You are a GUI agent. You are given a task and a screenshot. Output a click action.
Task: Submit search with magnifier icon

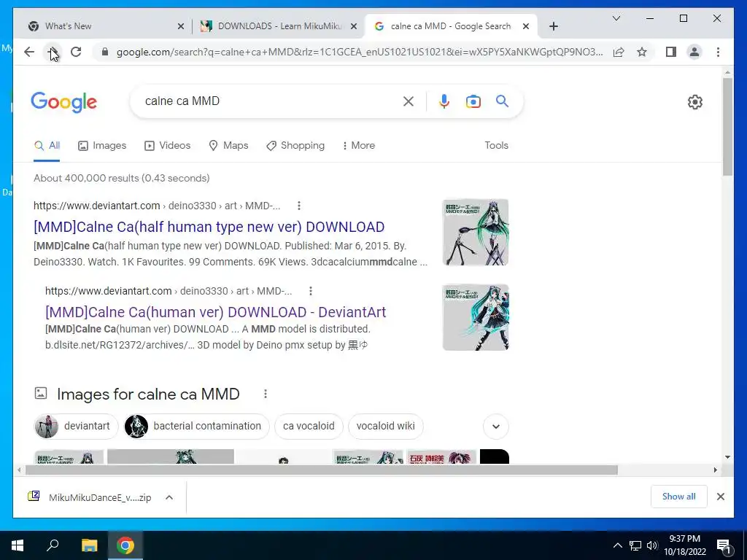[x=502, y=101]
